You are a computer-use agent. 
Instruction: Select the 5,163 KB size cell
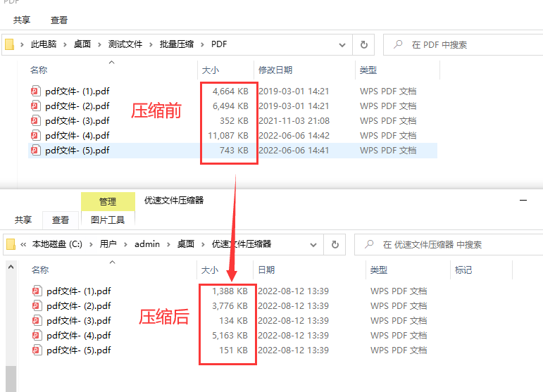230,335
